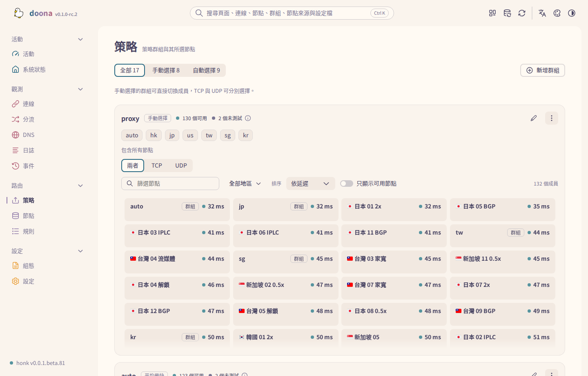The width and height of the screenshot is (588, 376).
Task: Click the refresh icon in header
Action: (x=522, y=13)
